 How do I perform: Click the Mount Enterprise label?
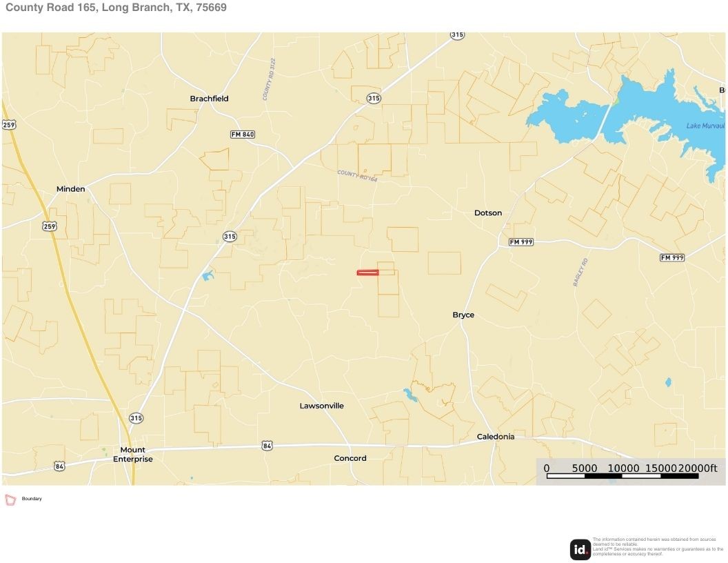(x=133, y=454)
